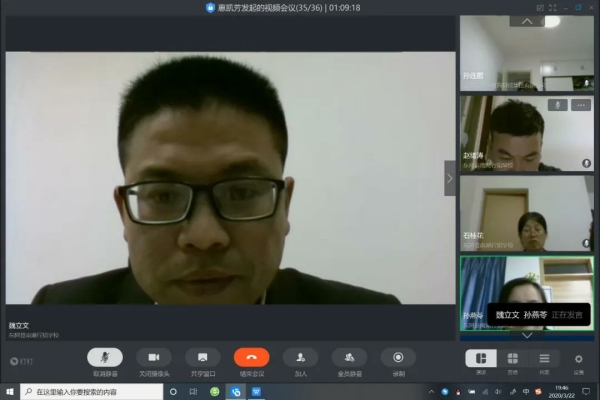The image size is (600, 400).
Task: Click the Windows taskbar search box
Action: (92, 392)
